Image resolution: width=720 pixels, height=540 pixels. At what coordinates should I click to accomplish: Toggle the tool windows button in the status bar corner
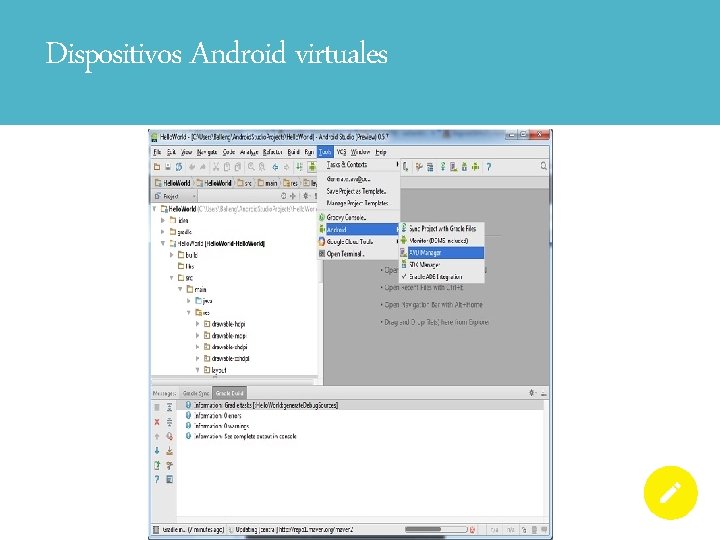155,529
